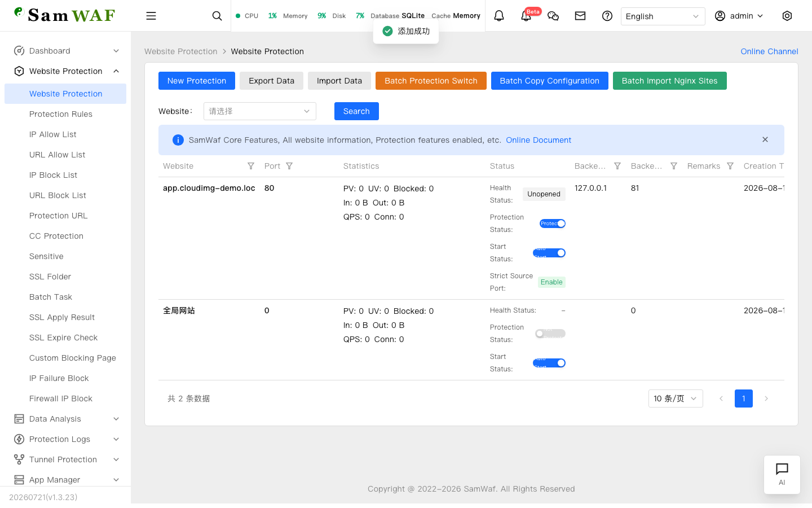Expand the Data Analysis menu
Screen dimensions: 812x508
click(65, 419)
